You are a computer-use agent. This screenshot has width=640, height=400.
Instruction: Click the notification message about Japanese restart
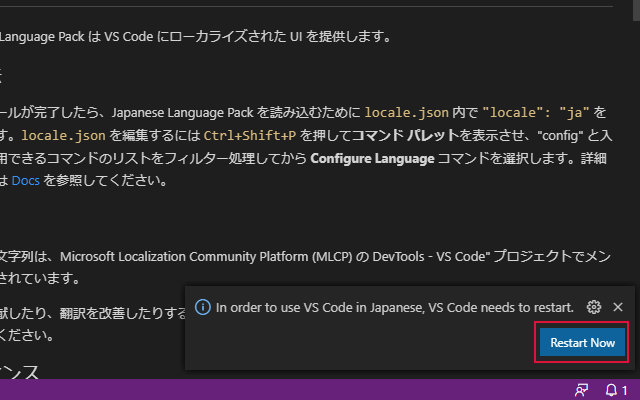click(x=395, y=307)
